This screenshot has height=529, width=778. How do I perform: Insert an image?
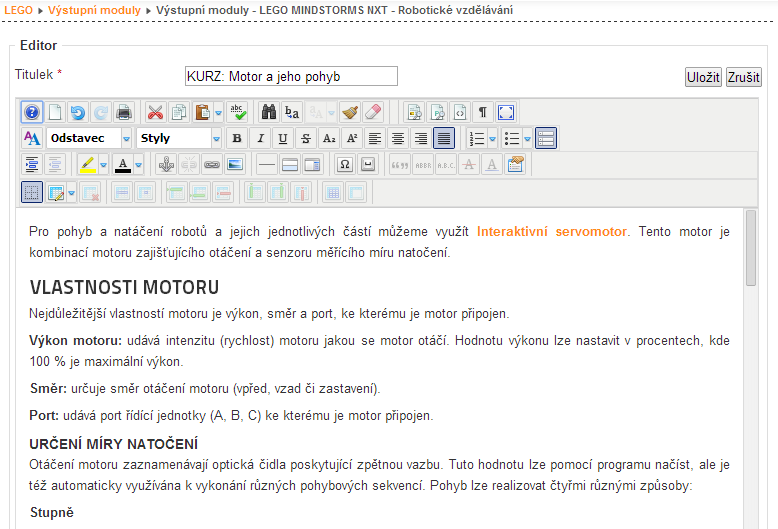[x=235, y=164]
